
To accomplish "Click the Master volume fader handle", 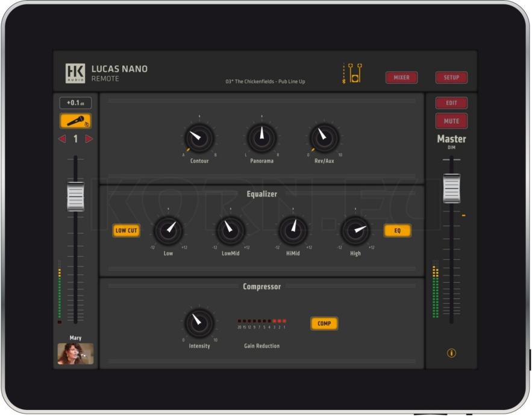I will coord(451,188).
